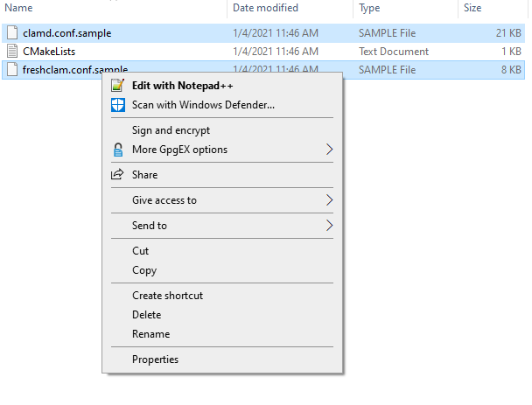This screenshot has height=405, width=532.
Task: Click the GpgEX padlock icon
Action: coord(118,150)
